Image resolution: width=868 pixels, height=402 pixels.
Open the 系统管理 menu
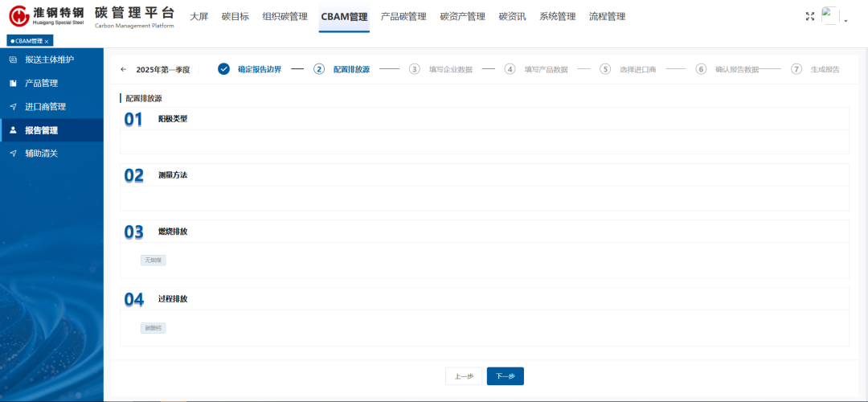coord(558,17)
